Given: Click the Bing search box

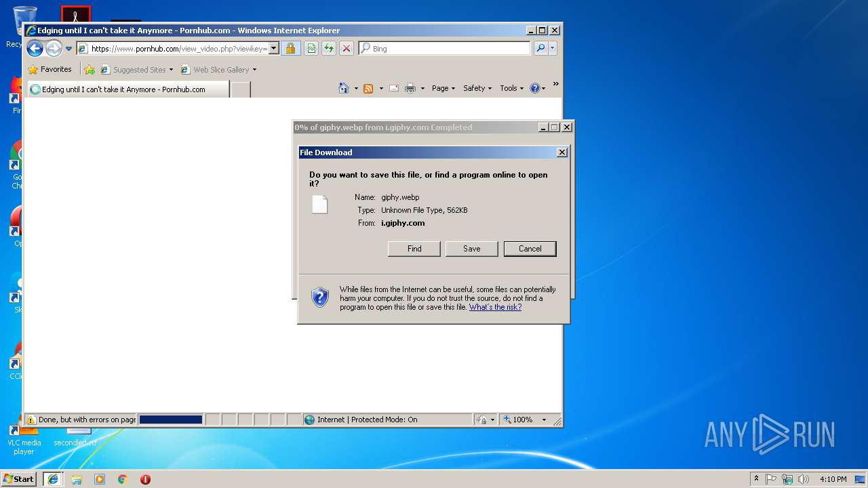Looking at the screenshot, I should pos(445,48).
